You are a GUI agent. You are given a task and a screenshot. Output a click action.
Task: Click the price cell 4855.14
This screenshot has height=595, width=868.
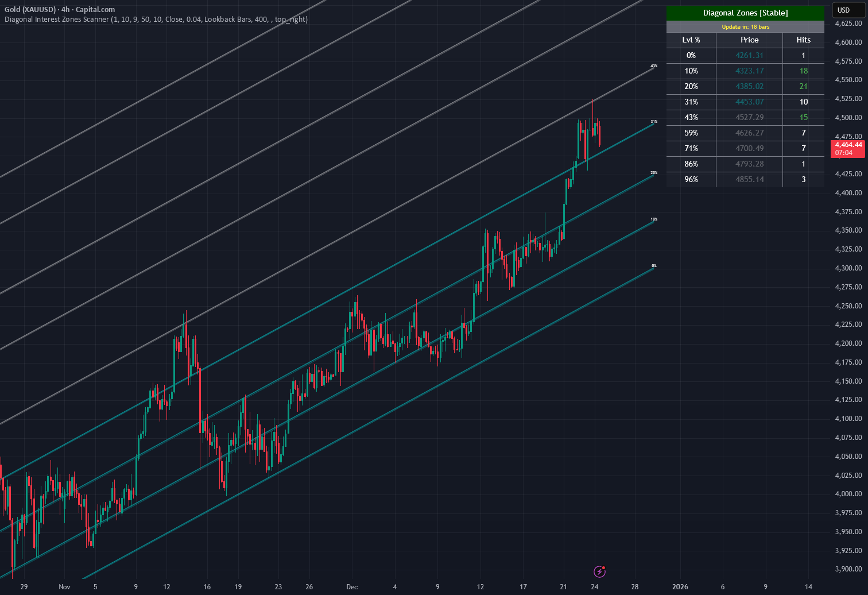(749, 180)
